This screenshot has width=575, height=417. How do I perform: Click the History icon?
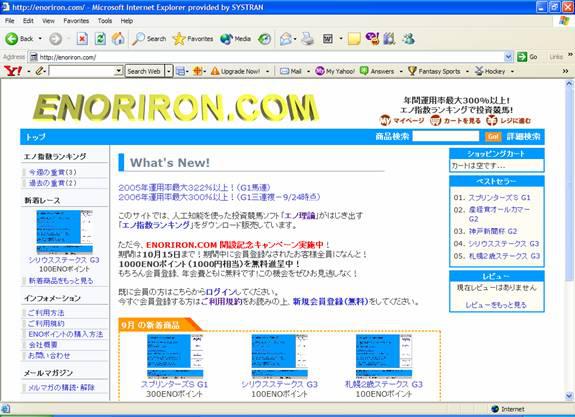[264, 39]
